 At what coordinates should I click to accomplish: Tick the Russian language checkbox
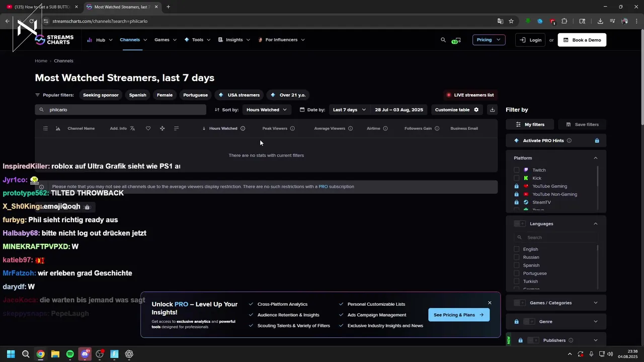[516, 257]
